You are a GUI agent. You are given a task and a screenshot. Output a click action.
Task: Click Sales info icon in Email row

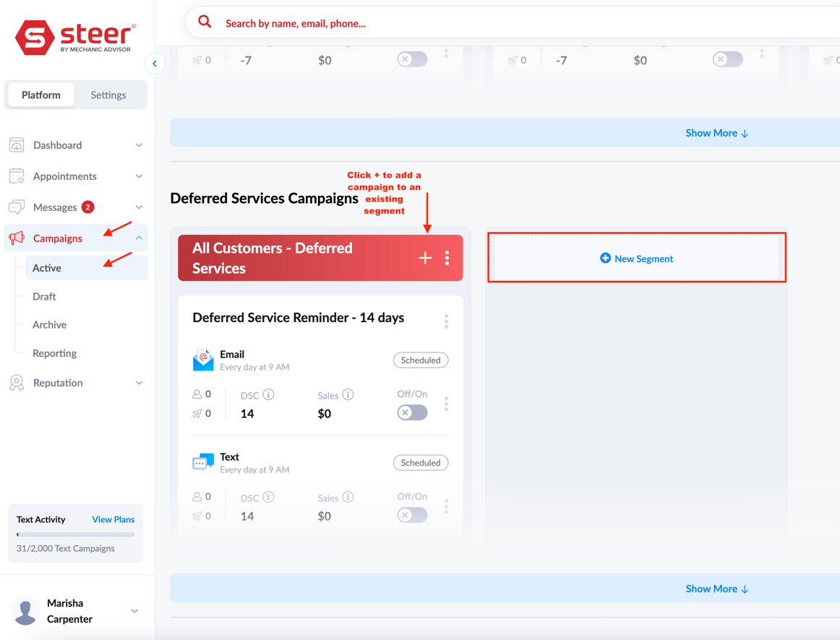(x=348, y=394)
